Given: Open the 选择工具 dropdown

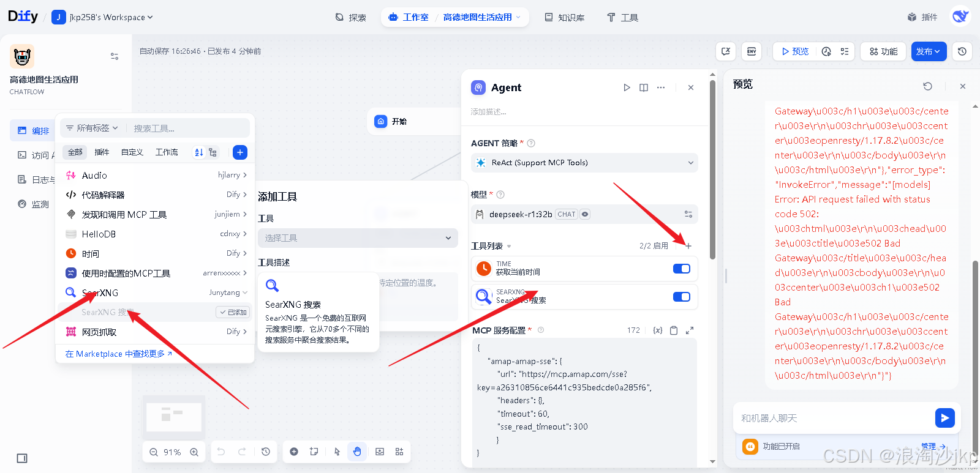Looking at the screenshot, I should tap(358, 238).
